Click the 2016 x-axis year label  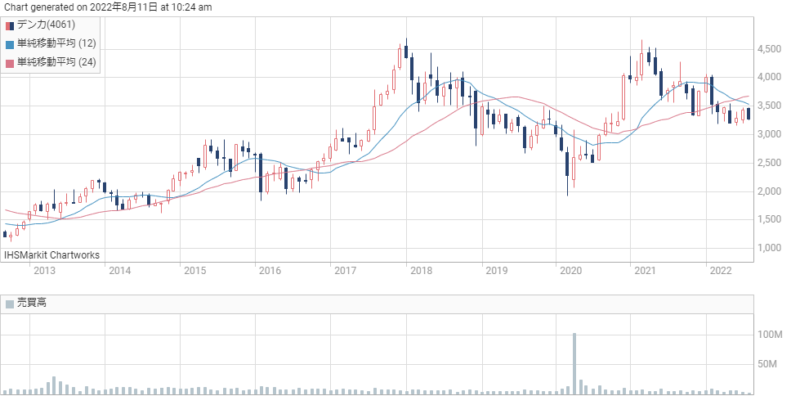[x=269, y=270]
